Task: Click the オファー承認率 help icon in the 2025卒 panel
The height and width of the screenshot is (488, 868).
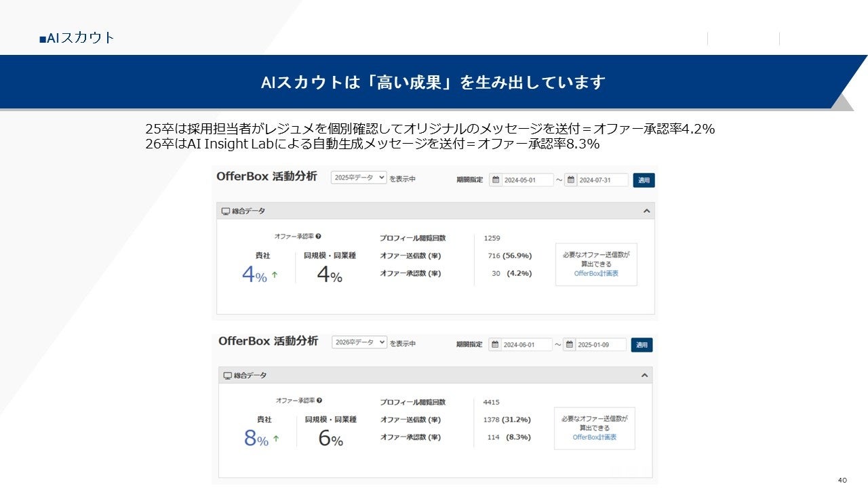Action: (x=318, y=237)
